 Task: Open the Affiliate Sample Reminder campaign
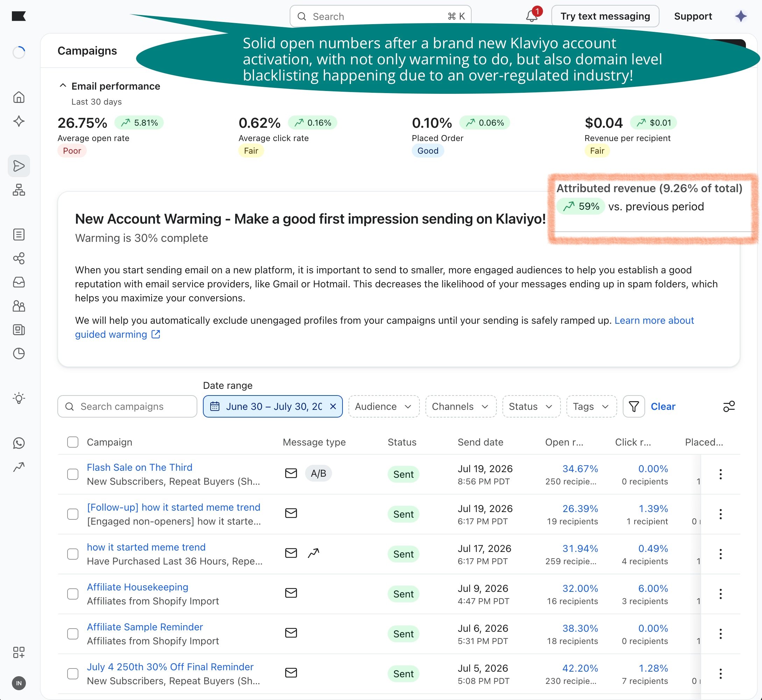(x=144, y=627)
